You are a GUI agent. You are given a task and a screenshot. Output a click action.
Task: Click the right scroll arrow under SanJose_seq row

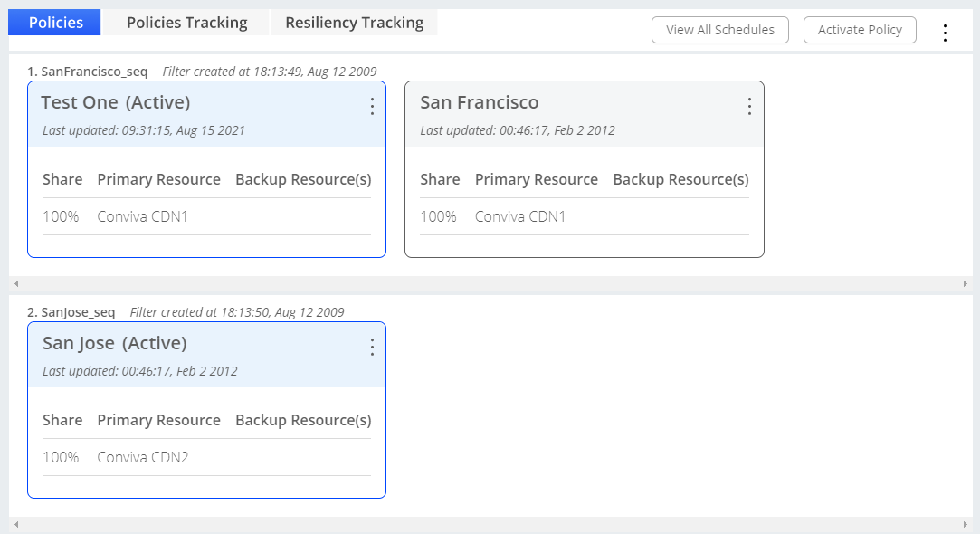point(965,525)
